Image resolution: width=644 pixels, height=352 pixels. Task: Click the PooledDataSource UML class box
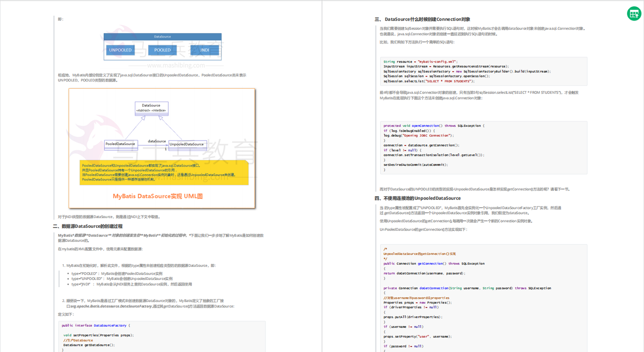coord(121,144)
